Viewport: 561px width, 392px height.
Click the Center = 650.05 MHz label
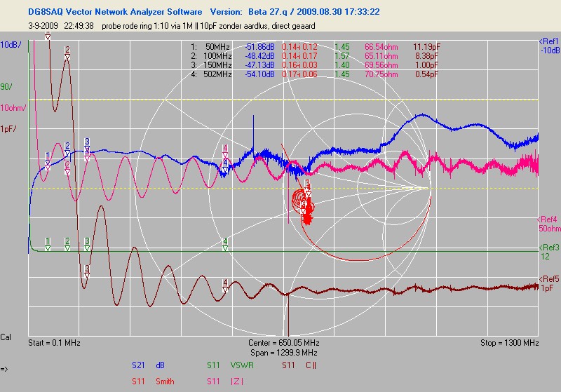pos(283,344)
